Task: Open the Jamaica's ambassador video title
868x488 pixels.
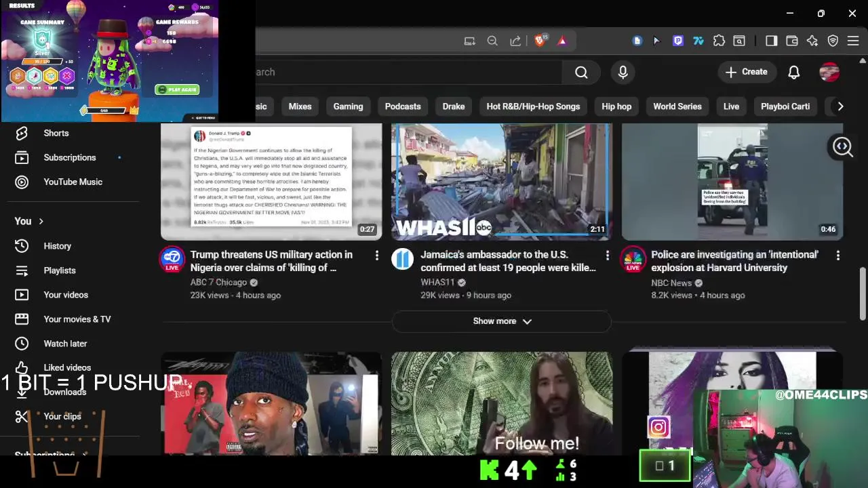Action: tap(508, 261)
